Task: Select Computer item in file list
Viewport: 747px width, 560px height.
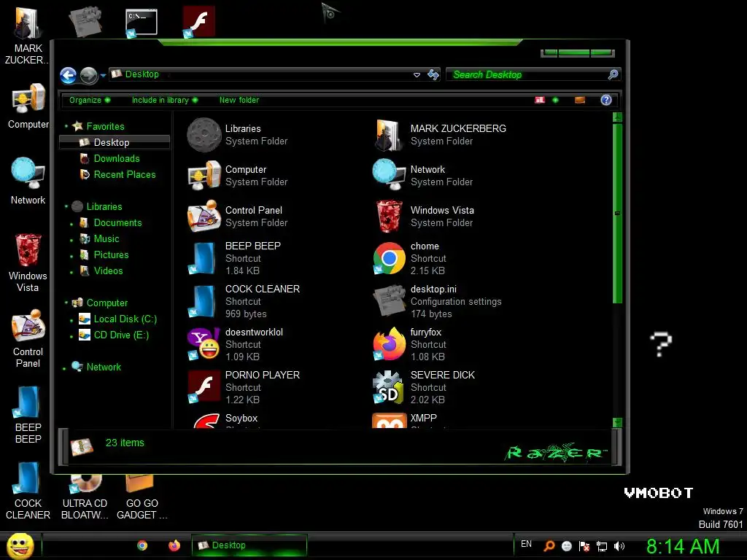Action: [x=239, y=176]
